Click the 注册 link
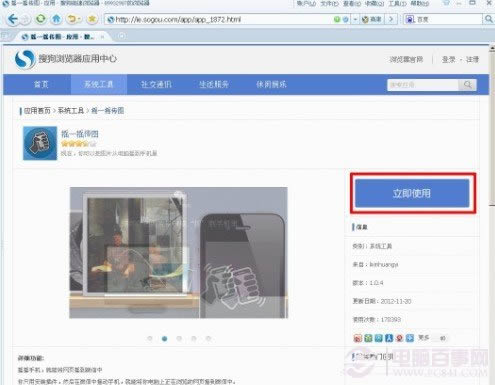The image size is (495, 385). pyautogui.click(x=472, y=59)
